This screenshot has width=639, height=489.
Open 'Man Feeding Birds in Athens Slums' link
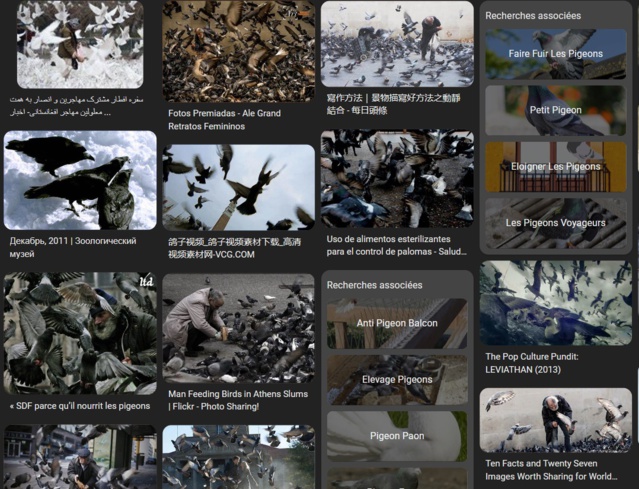coord(238,400)
